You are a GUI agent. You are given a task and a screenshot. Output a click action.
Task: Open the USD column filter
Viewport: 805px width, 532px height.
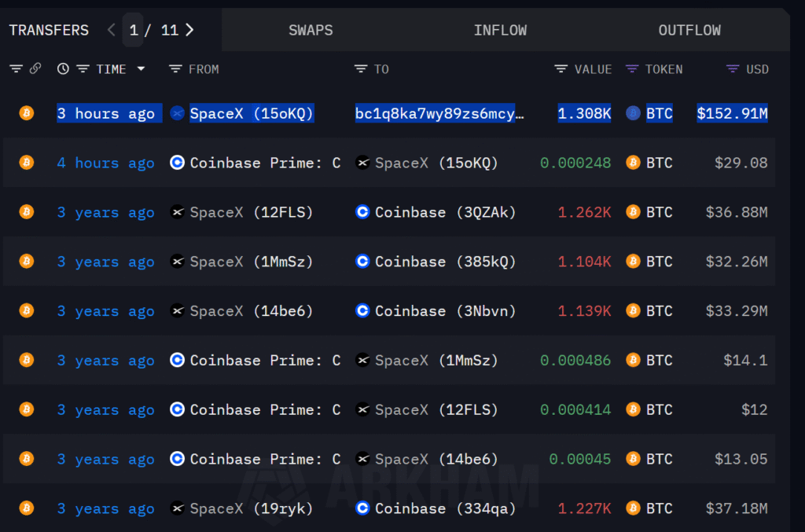[x=733, y=68]
